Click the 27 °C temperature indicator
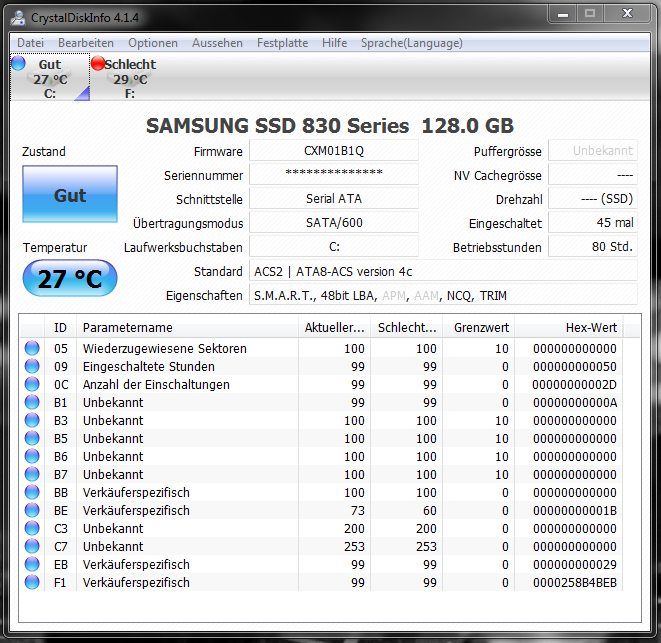Viewport: 661px width, 643px height. click(70, 278)
